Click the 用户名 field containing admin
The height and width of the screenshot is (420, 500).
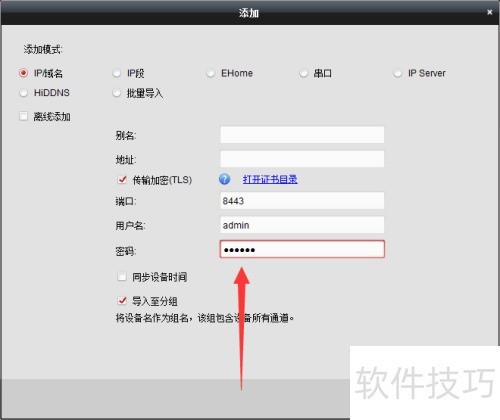point(302,225)
